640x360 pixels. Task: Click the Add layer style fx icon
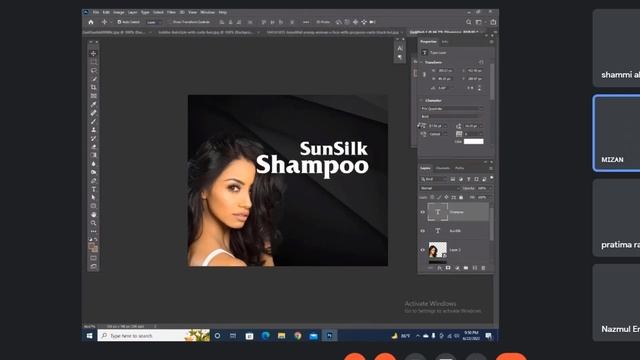(x=439, y=268)
